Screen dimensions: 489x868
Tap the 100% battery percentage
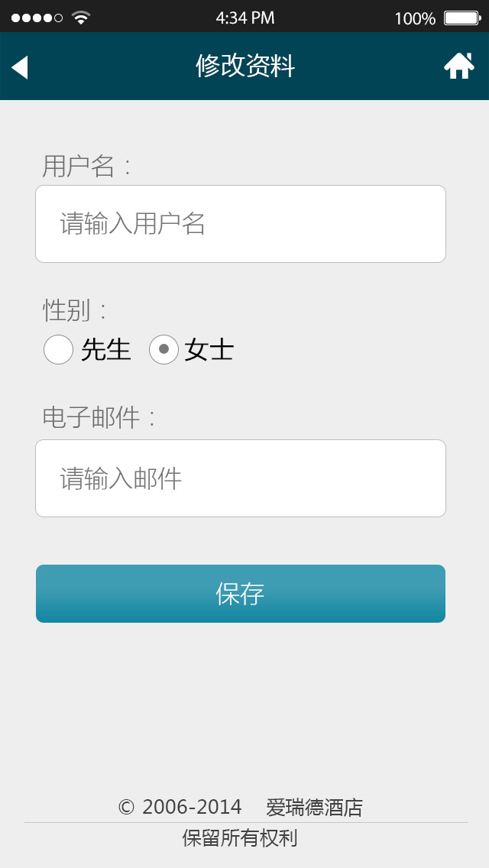pyautogui.click(x=414, y=18)
